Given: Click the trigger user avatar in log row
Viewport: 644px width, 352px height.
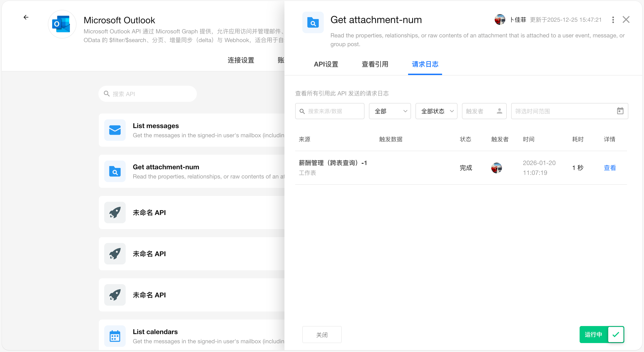Looking at the screenshot, I should [x=496, y=168].
